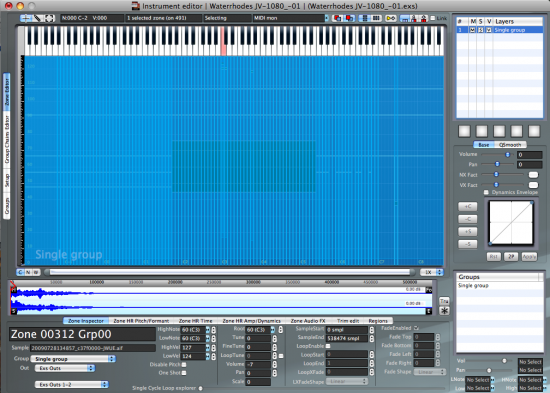Click the N button below the zone grid
The width and height of the screenshot is (550, 393).
(28, 272)
